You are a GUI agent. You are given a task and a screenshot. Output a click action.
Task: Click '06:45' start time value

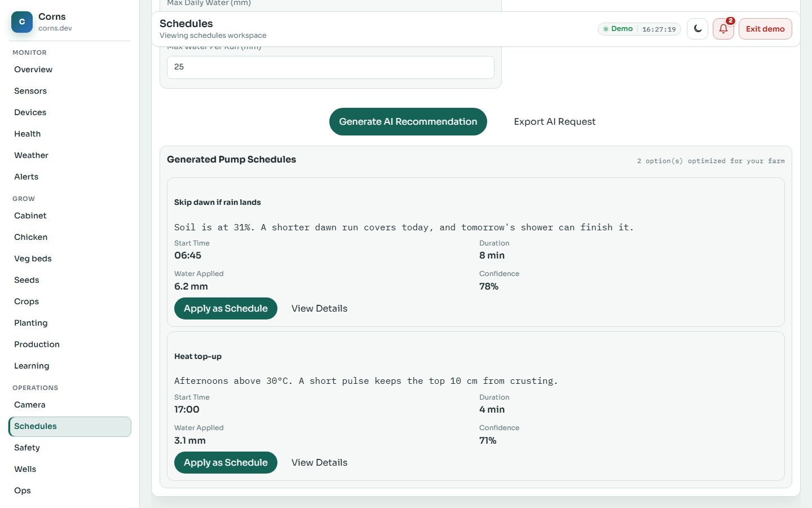pyautogui.click(x=188, y=255)
